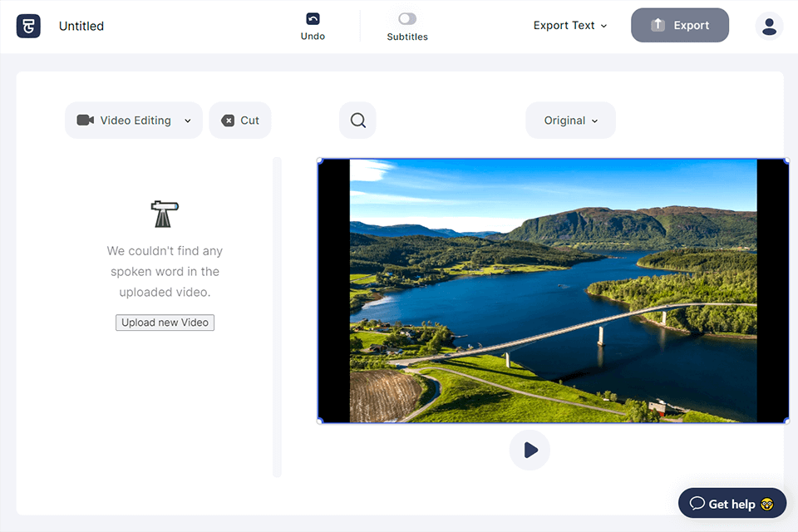Expand the Export Text dropdown
Screen dimensions: 798x532
tap(570, 26)
